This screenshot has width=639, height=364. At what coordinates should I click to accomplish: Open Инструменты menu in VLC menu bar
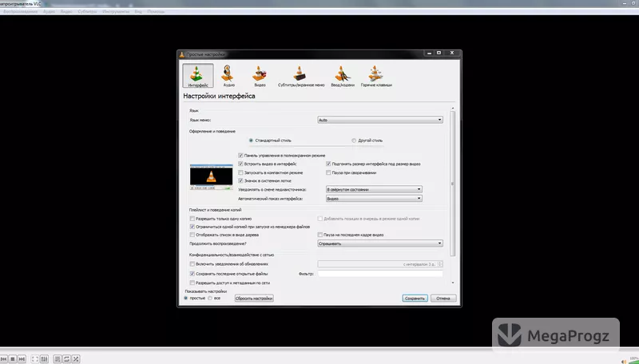point(116,11)
